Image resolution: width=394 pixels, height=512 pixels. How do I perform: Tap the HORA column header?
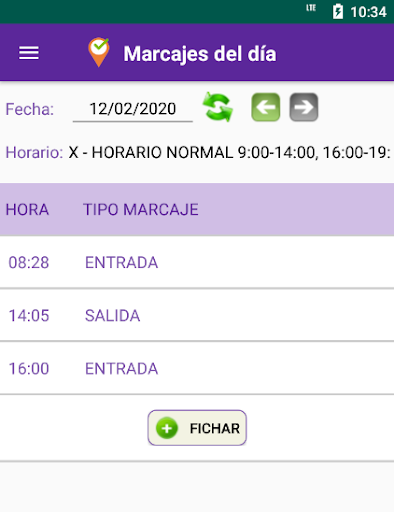click(x=27, y=210)
